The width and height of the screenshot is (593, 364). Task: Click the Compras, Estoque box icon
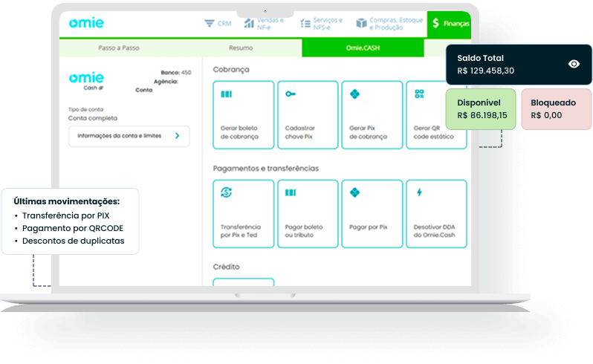(x=361, y=24)
